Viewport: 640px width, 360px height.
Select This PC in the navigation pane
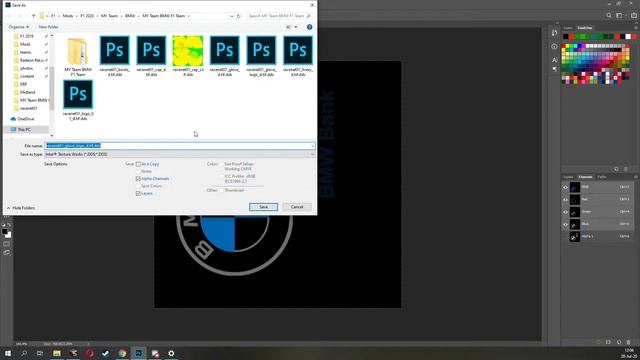click(x=24, y=129)
